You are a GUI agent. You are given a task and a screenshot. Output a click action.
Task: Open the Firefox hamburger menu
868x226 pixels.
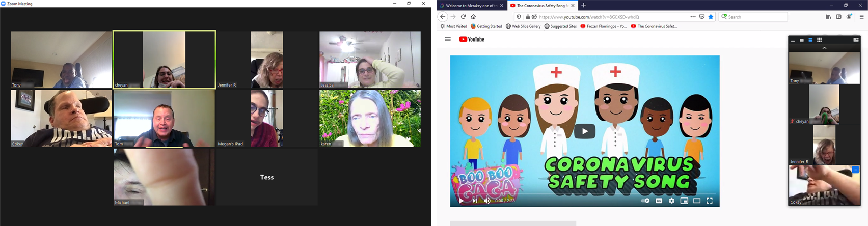coord(861,17)
